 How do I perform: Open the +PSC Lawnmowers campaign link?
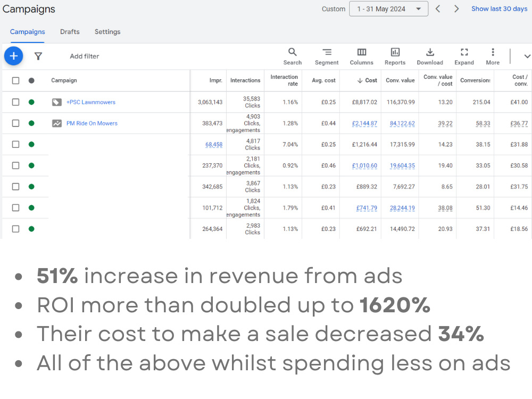pyautogui.click(x=91, y=102)
